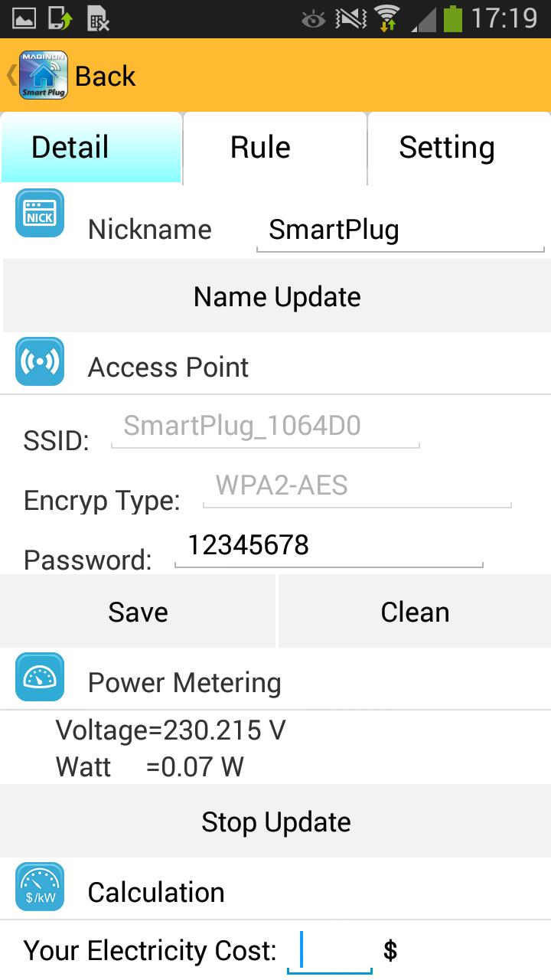Tap the back chevron arrow
This screenshot has height=980, width=551.
[x=11, y=75]
